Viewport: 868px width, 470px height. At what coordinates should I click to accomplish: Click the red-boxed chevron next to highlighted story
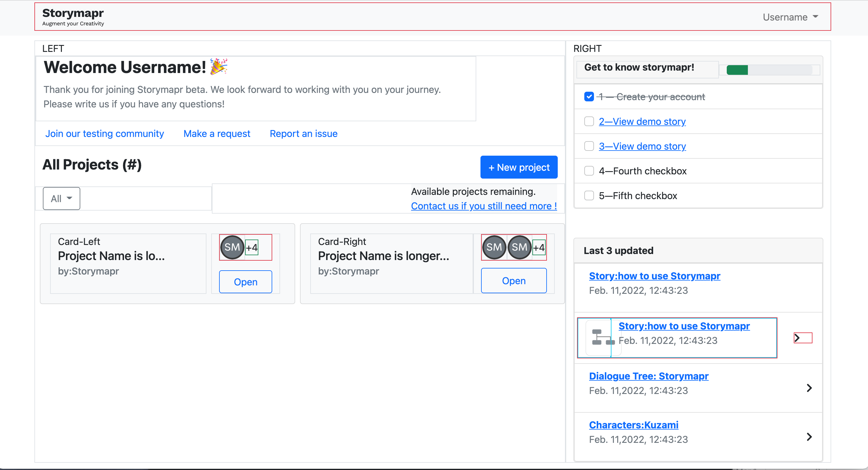point(803,338)
